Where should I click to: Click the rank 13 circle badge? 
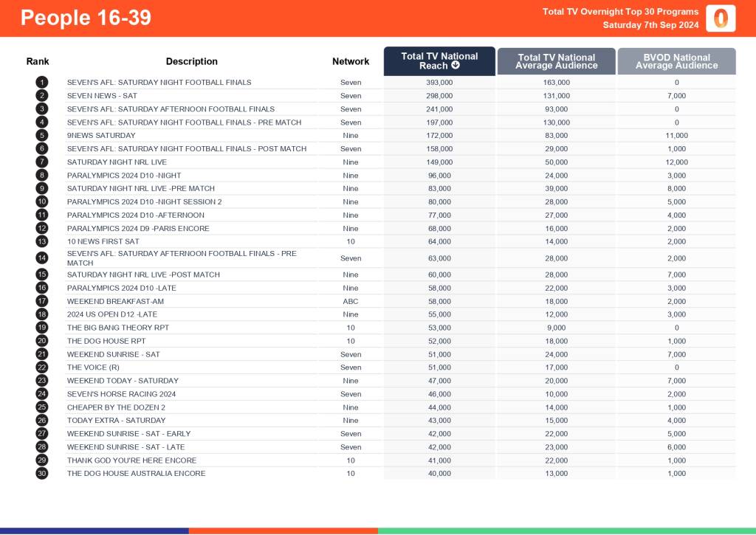(x=42, y=241)
